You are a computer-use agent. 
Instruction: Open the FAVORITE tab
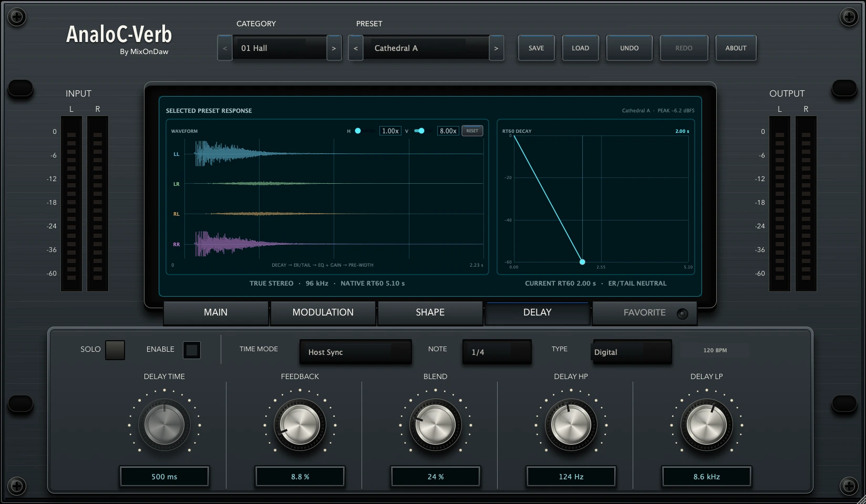(x=645, y=312)
